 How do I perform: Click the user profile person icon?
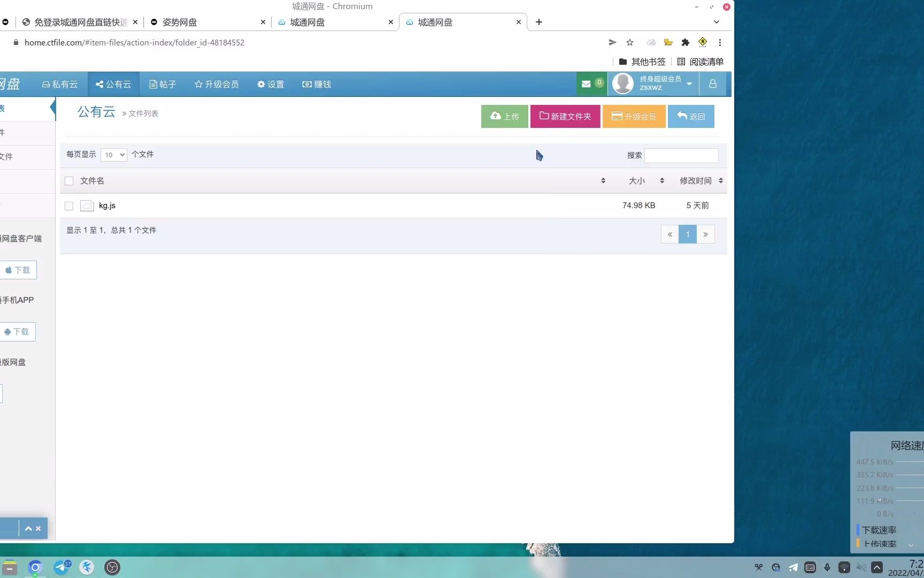pyautogui.click(x=713, y=84)
